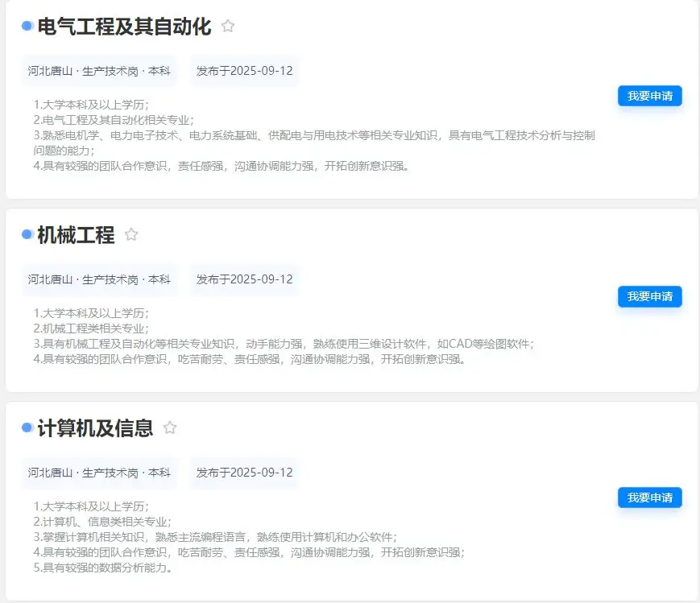
Task: Click star icon beside 计算机及信息 title
Action: [170, 428]
